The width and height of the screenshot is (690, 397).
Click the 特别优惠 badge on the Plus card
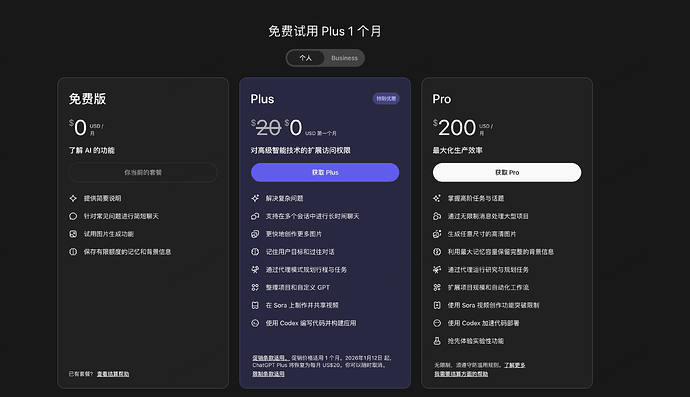386,99
